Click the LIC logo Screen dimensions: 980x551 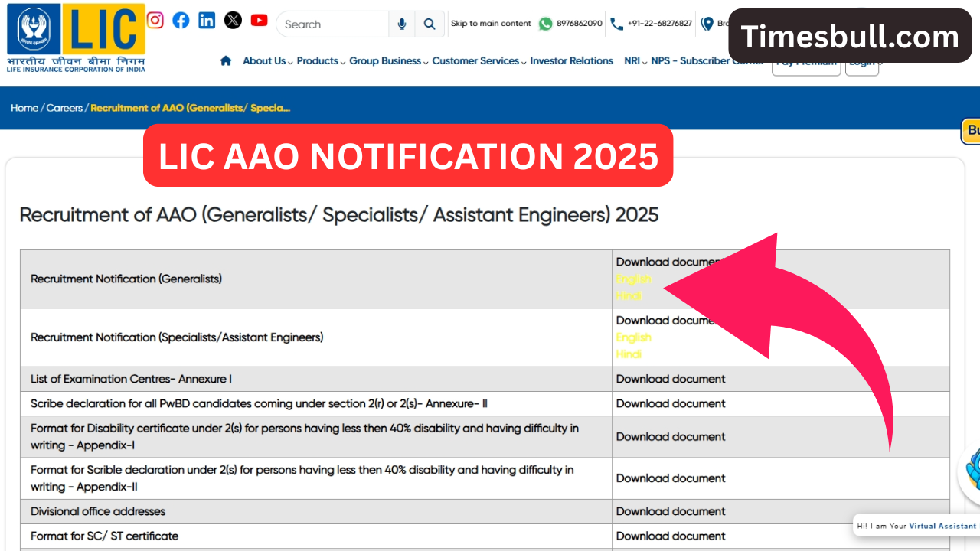[x=77, y=38]
